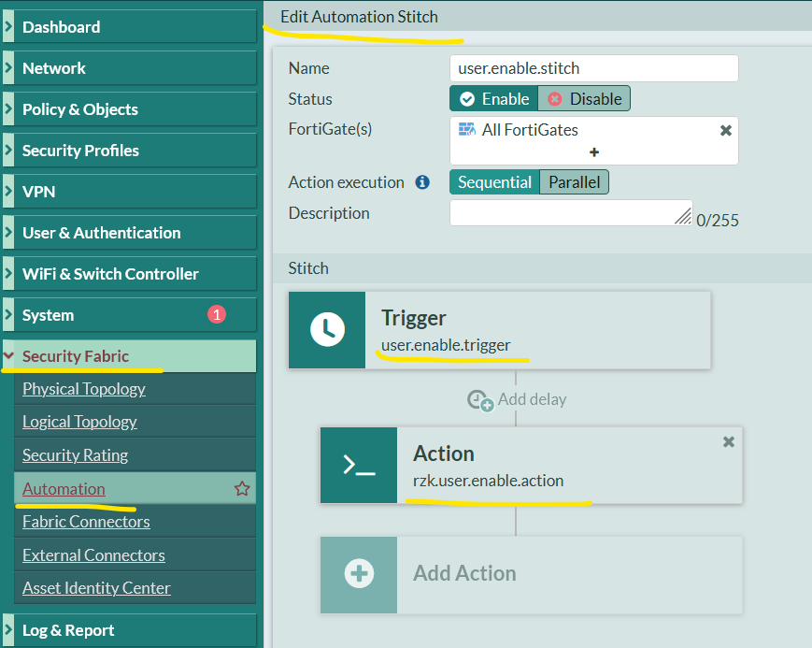
Task: Remove the rzk.user.enable.action with X
Action: (729, 441)
